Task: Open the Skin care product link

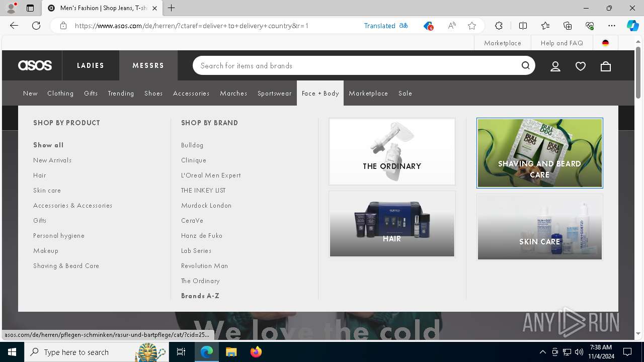Action: coord(47,190)
